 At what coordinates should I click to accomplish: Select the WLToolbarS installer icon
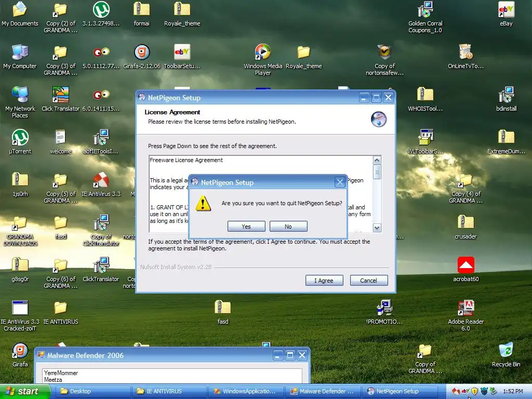[x=425, y=142]
